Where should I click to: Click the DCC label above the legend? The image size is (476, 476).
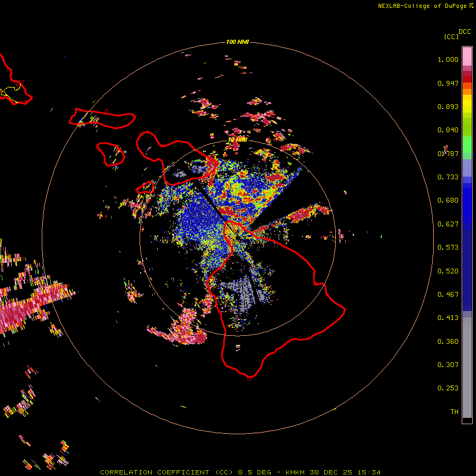click(x=465, y=32)
